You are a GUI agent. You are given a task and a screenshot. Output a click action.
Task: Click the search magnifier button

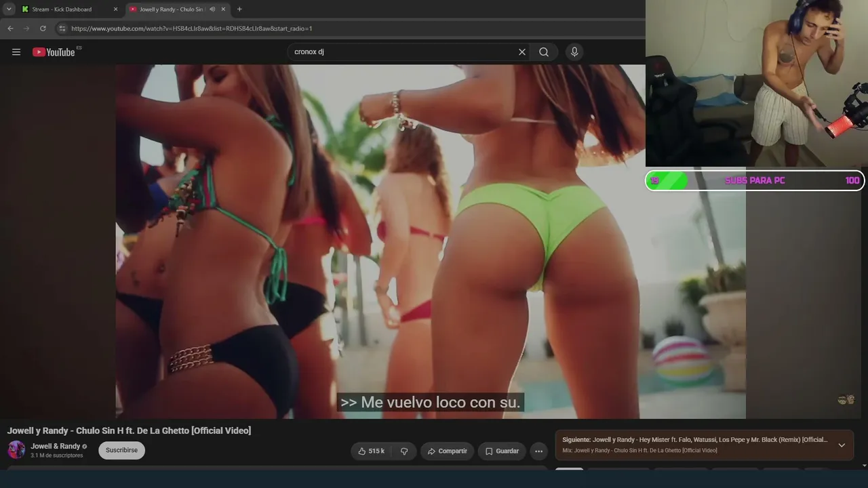click(544, 52)
